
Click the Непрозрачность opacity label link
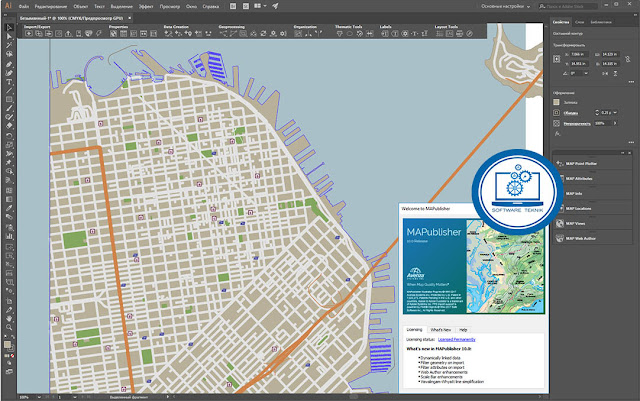coord(577,123)
